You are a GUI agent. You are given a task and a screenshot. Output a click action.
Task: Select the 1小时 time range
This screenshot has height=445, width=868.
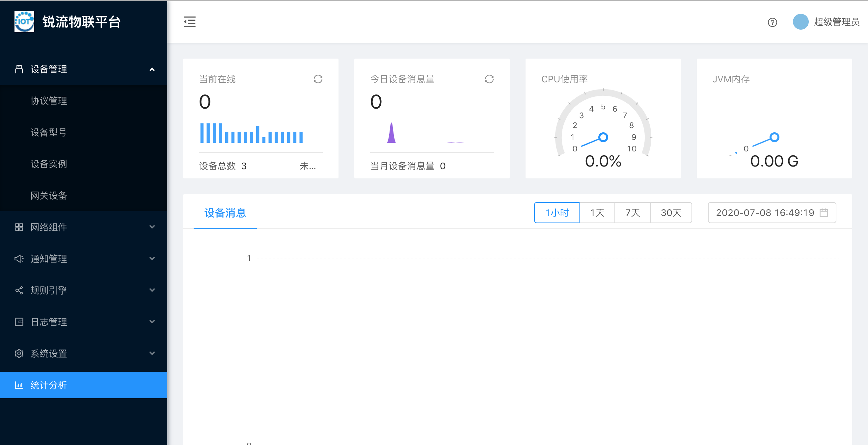pyautogui.click(x=556, y=213)
